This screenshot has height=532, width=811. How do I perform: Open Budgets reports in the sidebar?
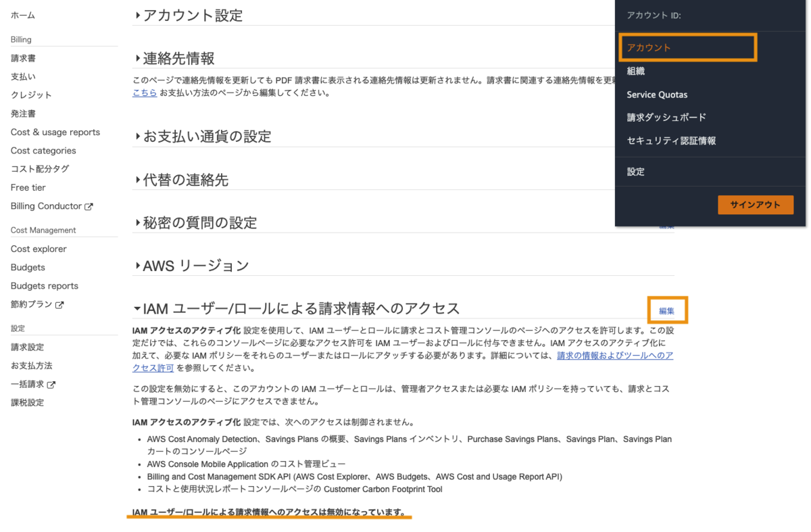point(45,286)
